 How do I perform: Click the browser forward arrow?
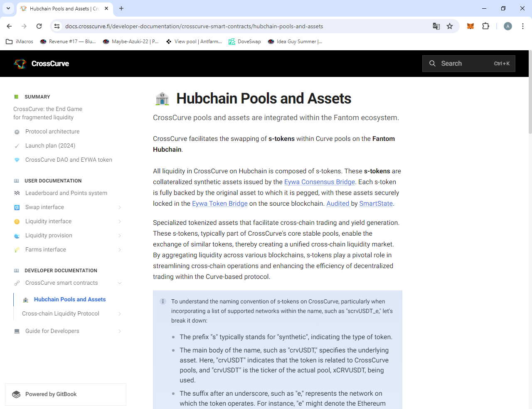point(24,26)
